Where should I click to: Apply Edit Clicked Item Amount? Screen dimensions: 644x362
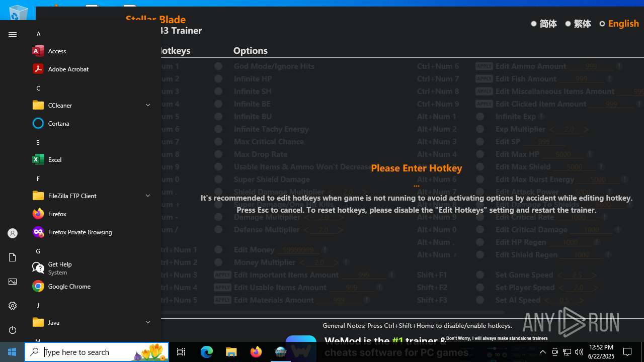click(x=484, y=104)
